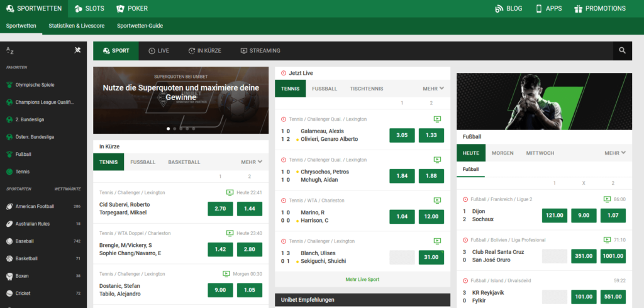Select odds 551.00 for Fylkir

(613, 297)
